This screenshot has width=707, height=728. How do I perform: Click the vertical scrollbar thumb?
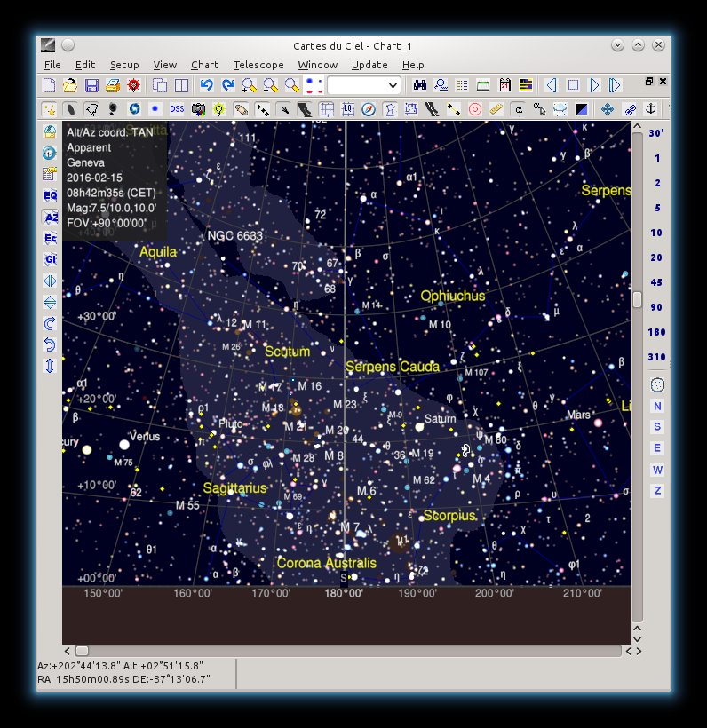click(x=638, y=299)
